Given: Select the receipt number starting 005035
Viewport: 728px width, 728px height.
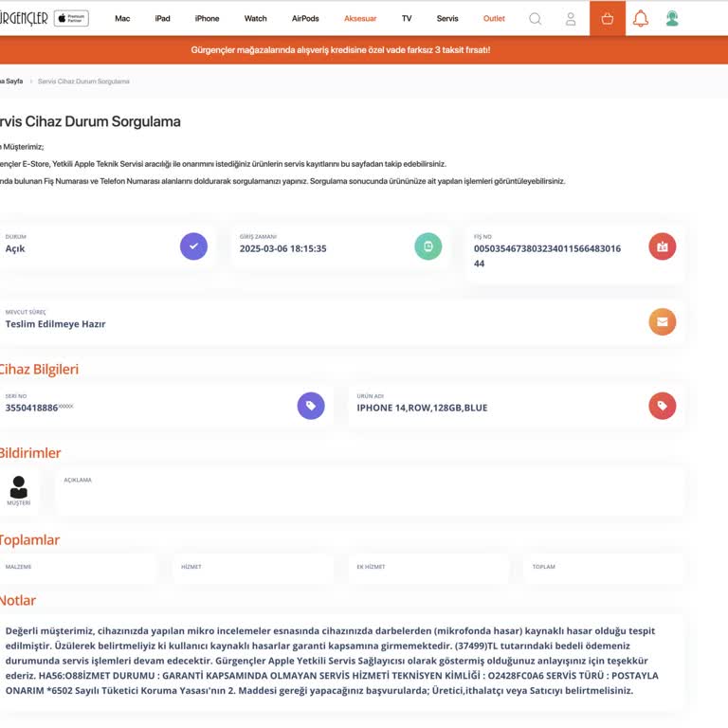Looking at the screenshot, I should pyautogui.click(x=547, y=256).
